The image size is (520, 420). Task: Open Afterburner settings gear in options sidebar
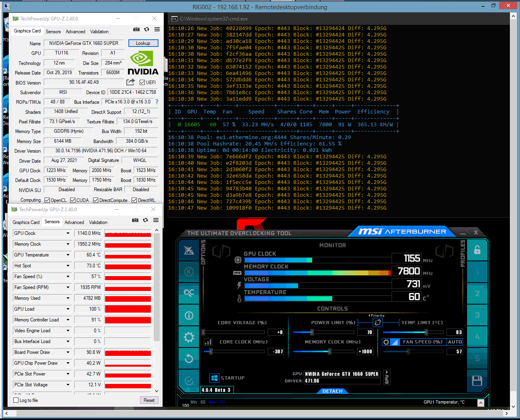pos(189,337)
